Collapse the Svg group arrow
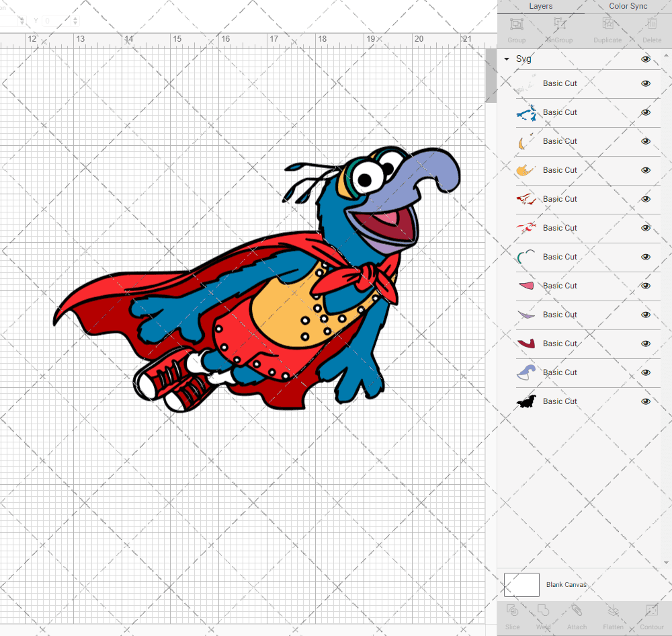 507,59
